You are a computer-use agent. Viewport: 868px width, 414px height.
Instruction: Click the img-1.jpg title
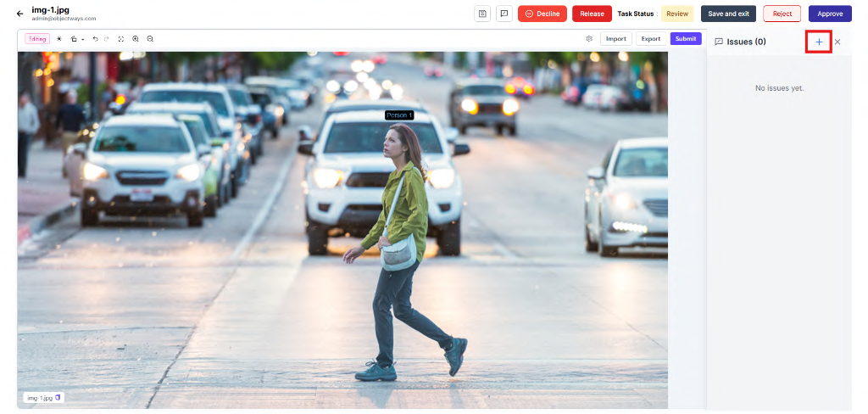click(50, 9)
